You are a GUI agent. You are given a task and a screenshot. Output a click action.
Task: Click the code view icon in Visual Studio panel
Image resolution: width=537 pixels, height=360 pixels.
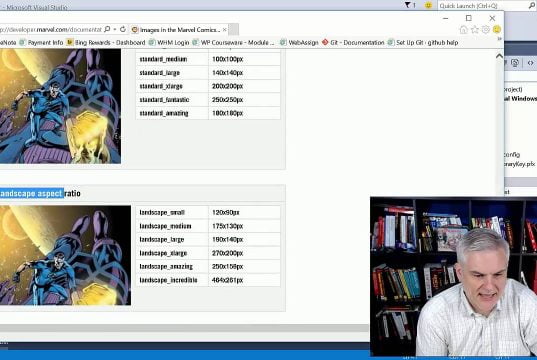click(530, 63)
